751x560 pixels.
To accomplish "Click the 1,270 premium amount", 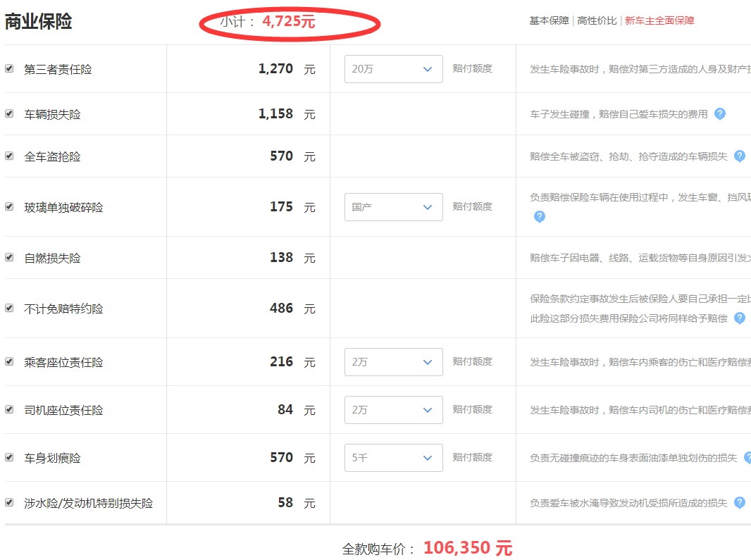I will click(275, 69).
